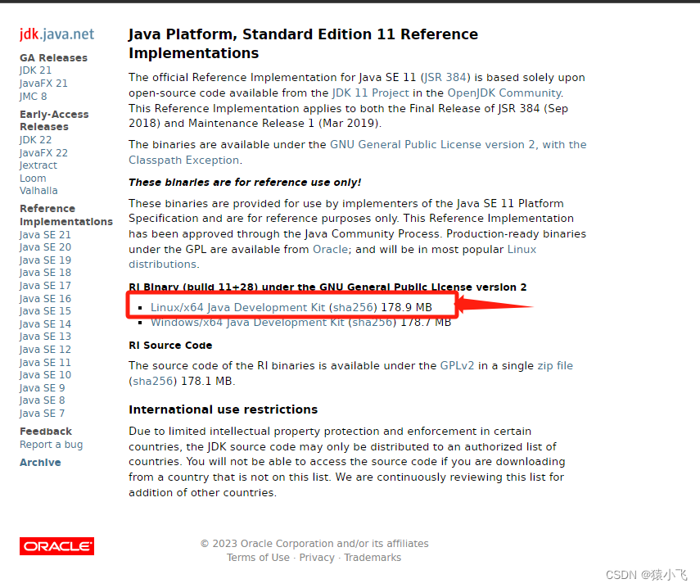The height and width of the screenshot is (588, 700).
Task: Download Linux/x64 Java Development Kit
Action: 238,307
